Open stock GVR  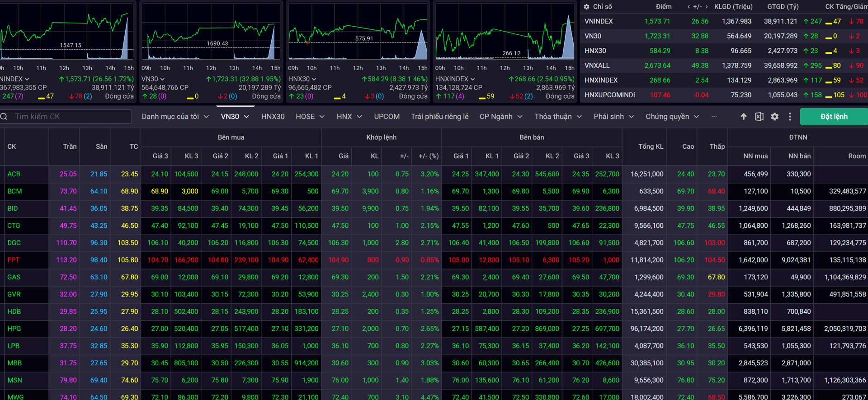pos(14,294)
